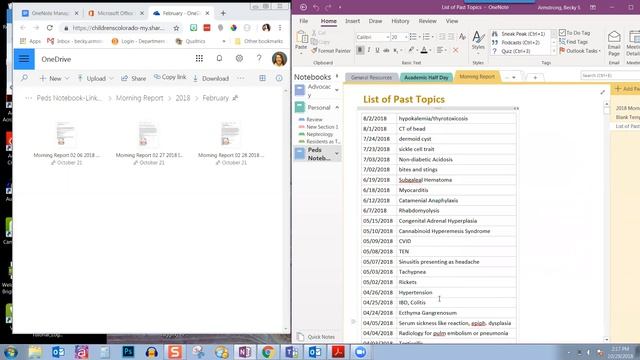The height and width of the screenshot is (360, 640).
Task: Undo the last action in OneNote
Action: point(316,7)
